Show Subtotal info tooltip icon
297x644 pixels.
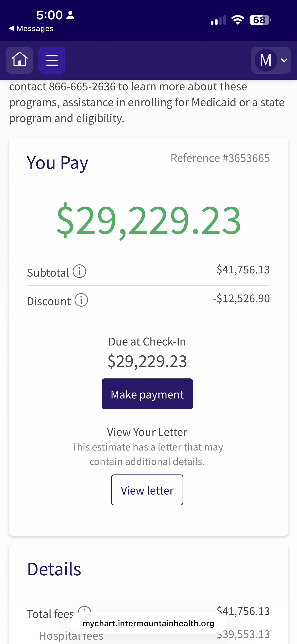(79, 271)
